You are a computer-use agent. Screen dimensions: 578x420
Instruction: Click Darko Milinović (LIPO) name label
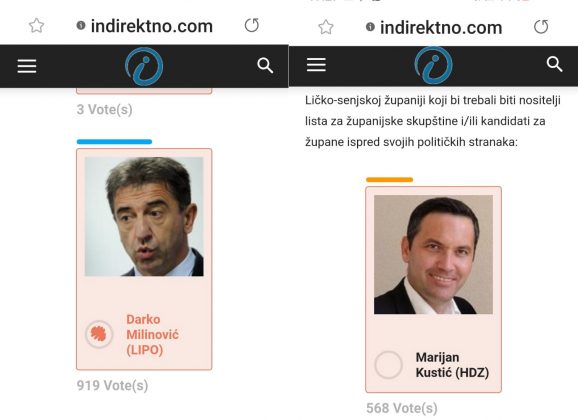[152, 334]
